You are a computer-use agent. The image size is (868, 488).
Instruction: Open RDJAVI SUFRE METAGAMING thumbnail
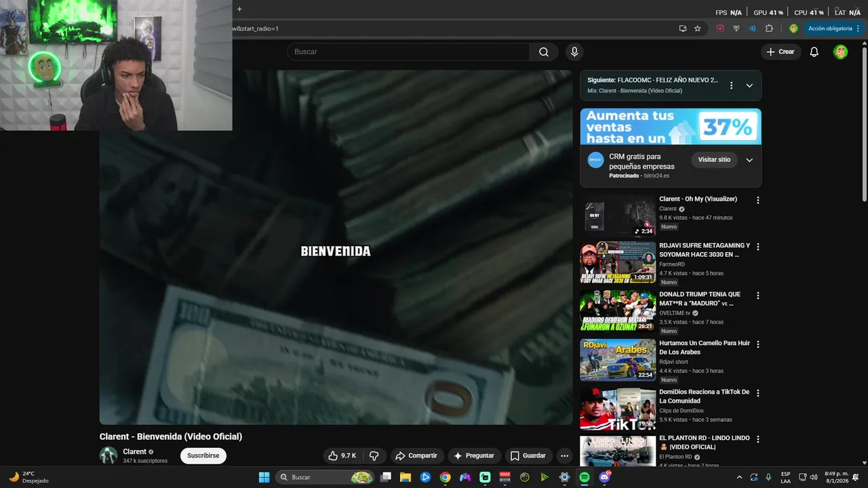click(x=618, y=262)
